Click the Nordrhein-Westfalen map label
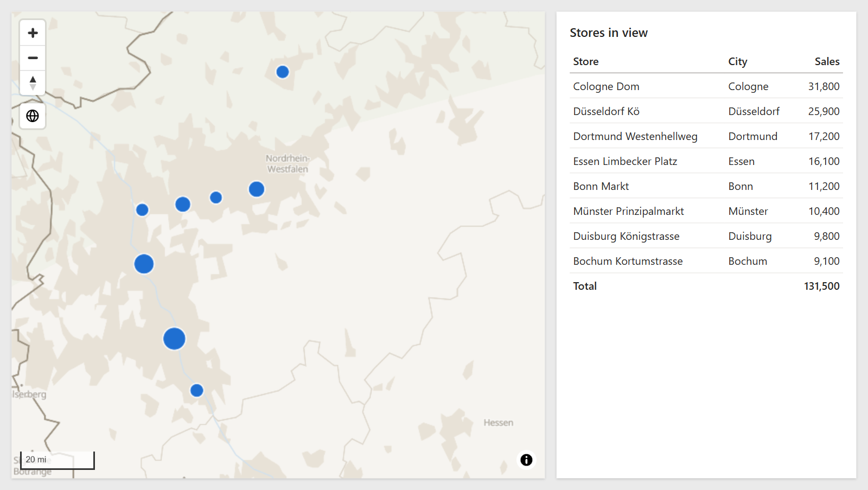The width and height of the screenshot is (868, 490). (288, 163)
